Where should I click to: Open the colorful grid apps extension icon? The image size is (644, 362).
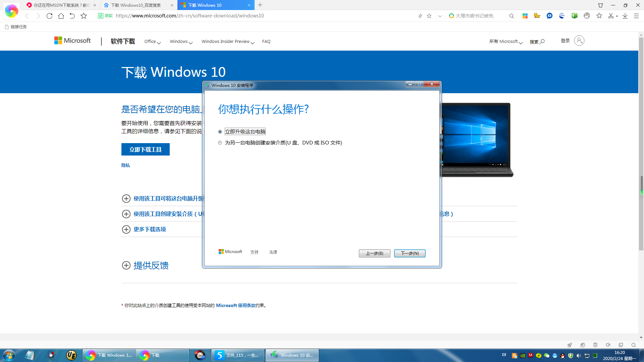[x=525, y=16]
